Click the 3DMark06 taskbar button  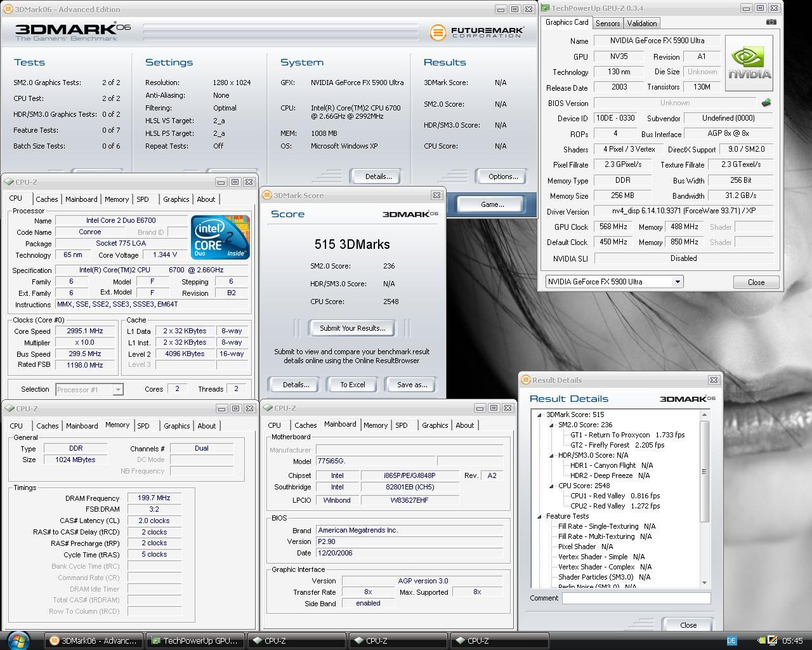pos(94,640)
